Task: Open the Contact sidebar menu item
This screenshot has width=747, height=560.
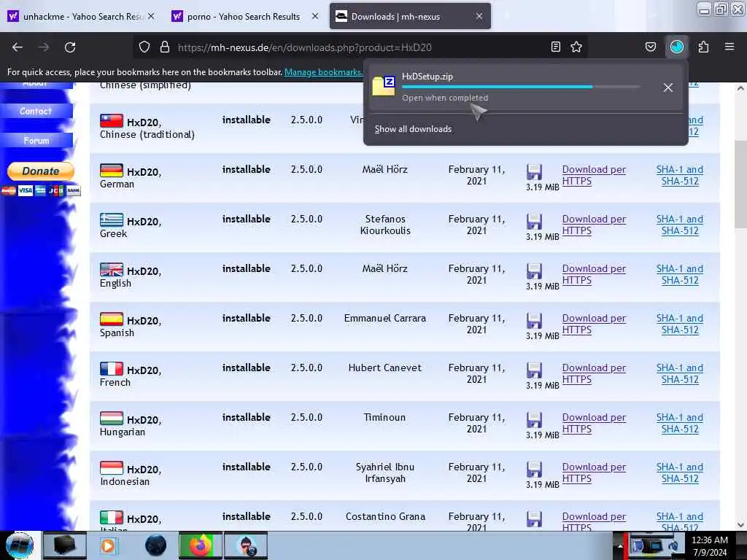Action: [36, 111]
